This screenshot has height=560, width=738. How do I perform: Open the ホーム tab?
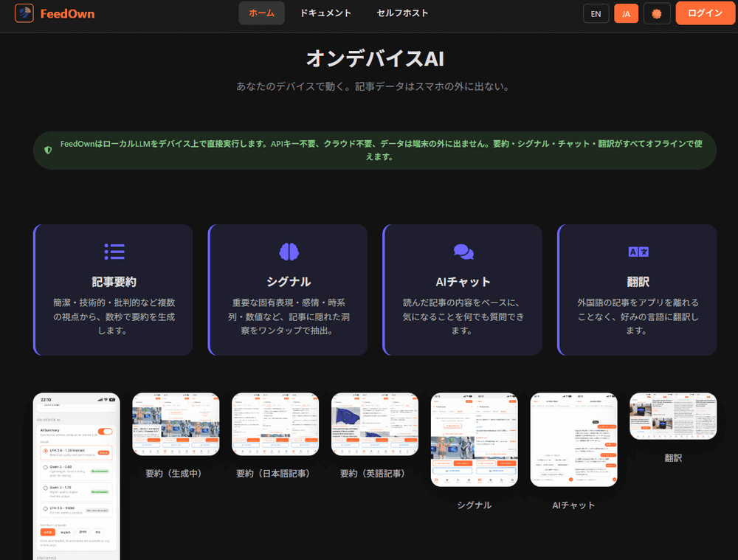[262, 13]
